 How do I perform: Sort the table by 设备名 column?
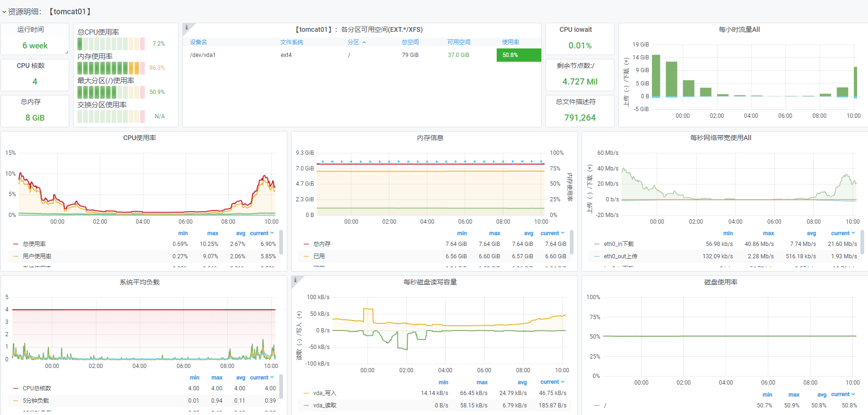[x=198, y=42]
